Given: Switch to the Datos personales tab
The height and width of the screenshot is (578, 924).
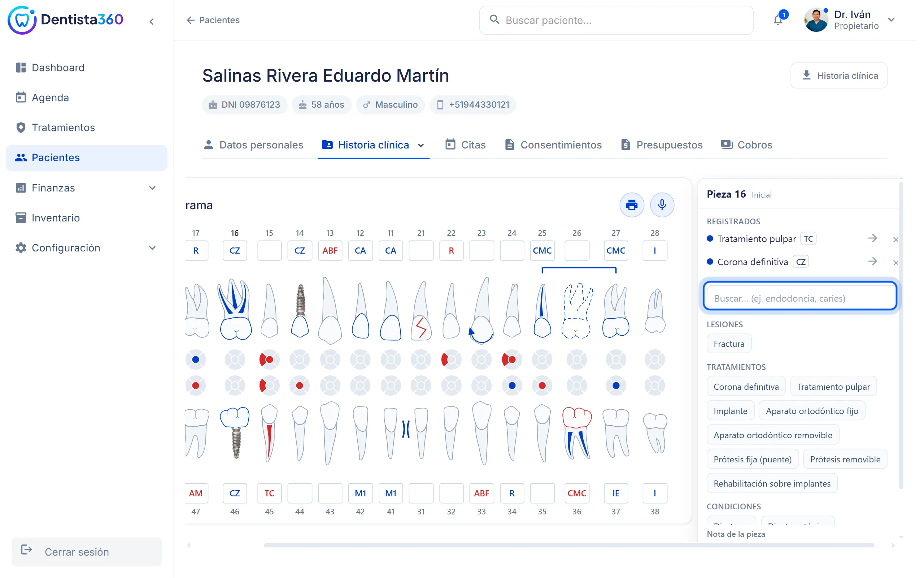Looking at the screenshot, I should click(x=253, y=145).
